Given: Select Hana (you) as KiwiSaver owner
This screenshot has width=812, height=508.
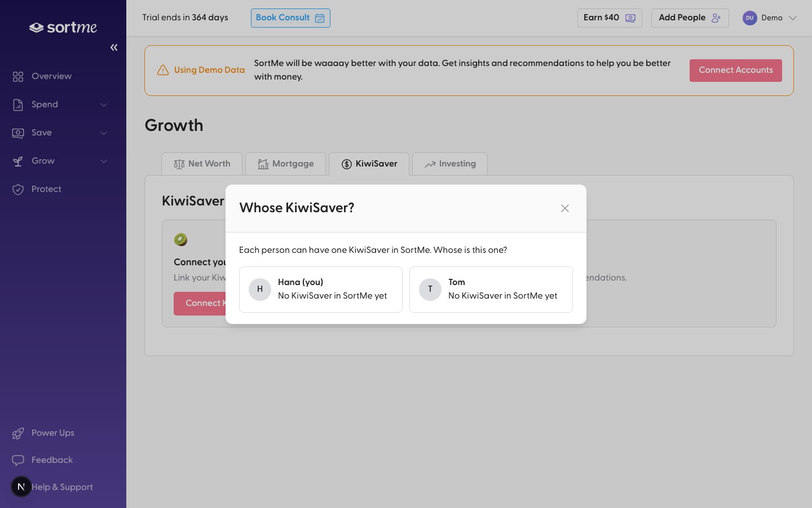Looking at the screenshot, I should [x=321, y=290].
